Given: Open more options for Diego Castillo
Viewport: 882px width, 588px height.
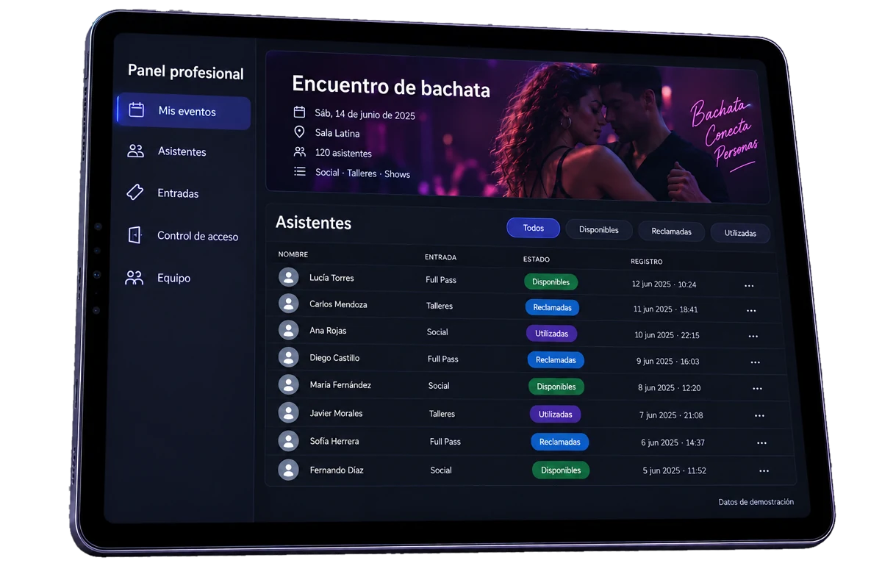Looking at the screenshot, I should click(x=756, y=362).
